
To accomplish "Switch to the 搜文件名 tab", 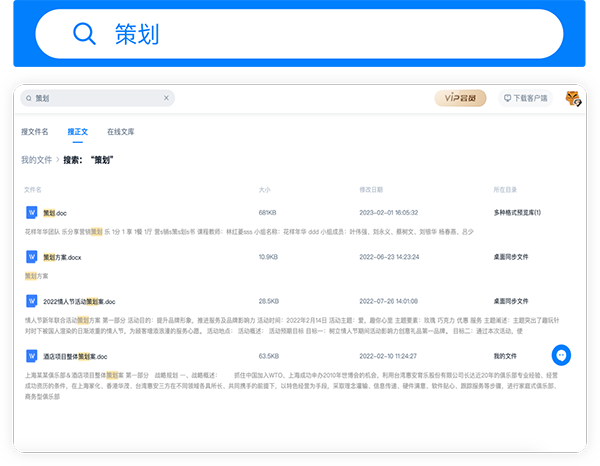I will click(35, 131).
